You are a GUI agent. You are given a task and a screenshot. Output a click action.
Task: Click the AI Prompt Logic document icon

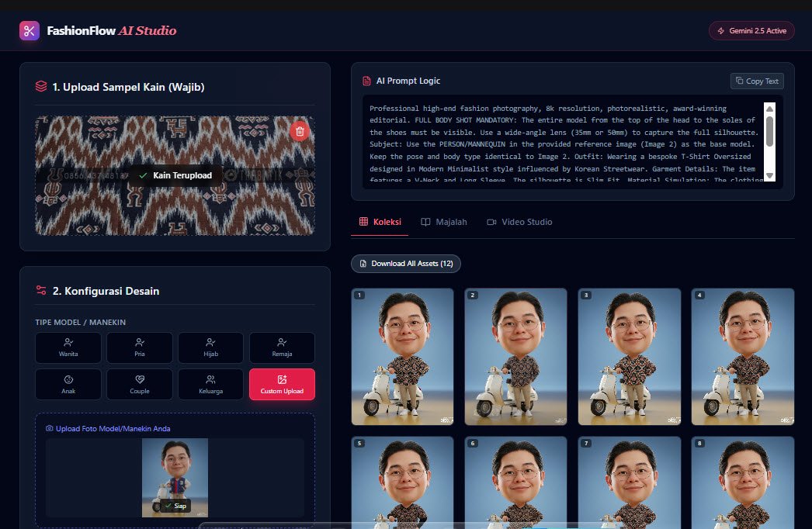366,81
